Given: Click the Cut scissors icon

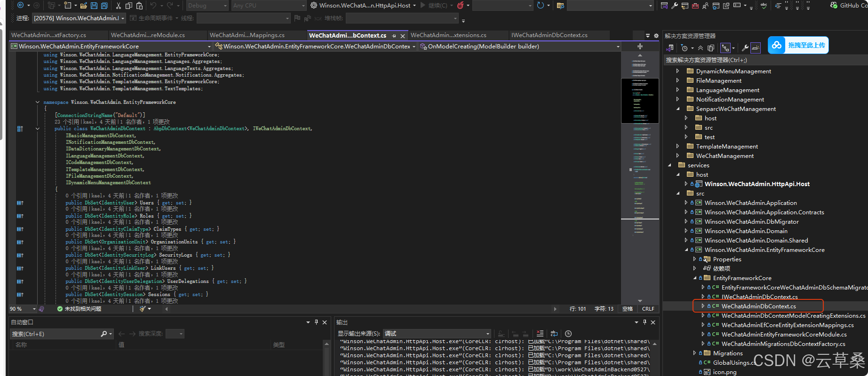Looking at the screenshot, I should tap(118, 6).
